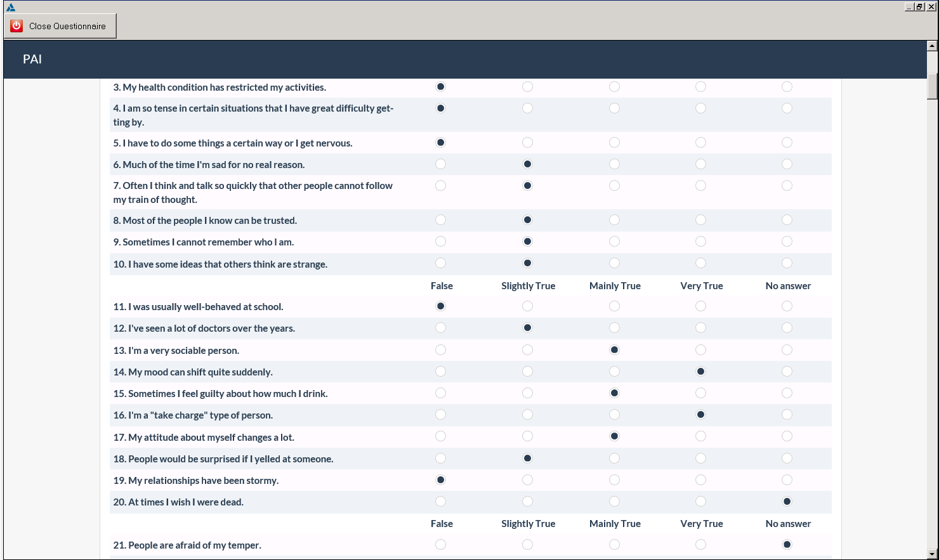939x560 pixels.
Task: Select False for 'At times I wish I were dead'
Action: click(x=440, y=501)
